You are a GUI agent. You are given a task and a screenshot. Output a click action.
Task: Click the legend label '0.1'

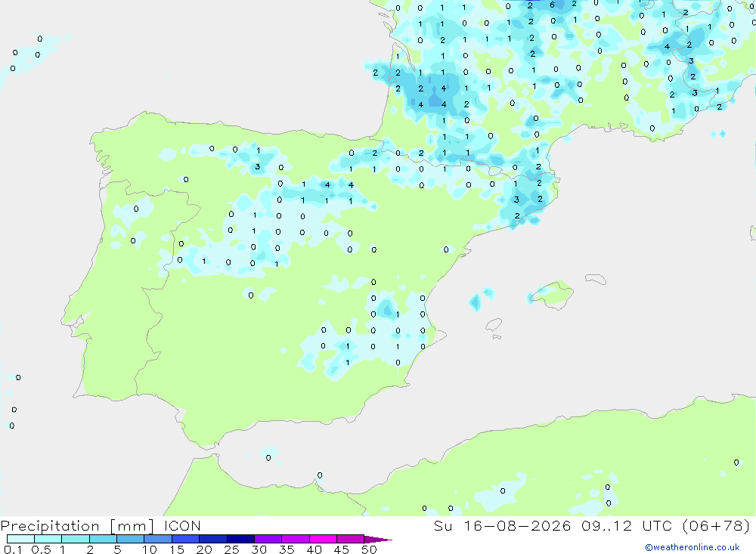tap(13, 549)
